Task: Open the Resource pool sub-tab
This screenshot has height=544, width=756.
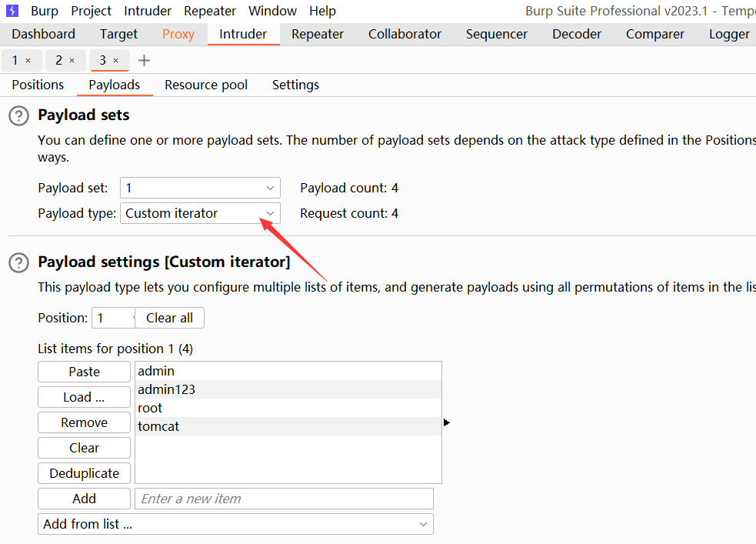Action: (206, 85)
